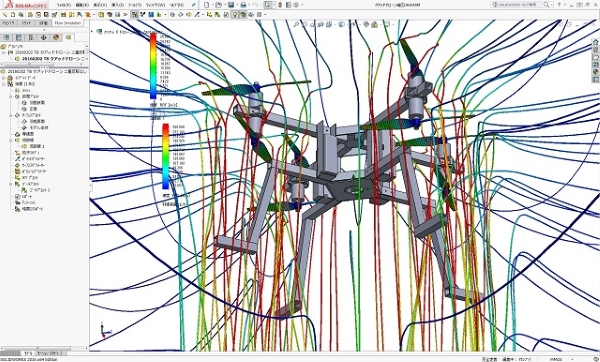Click the Run solver arrow icon

(x=125, y=15)
